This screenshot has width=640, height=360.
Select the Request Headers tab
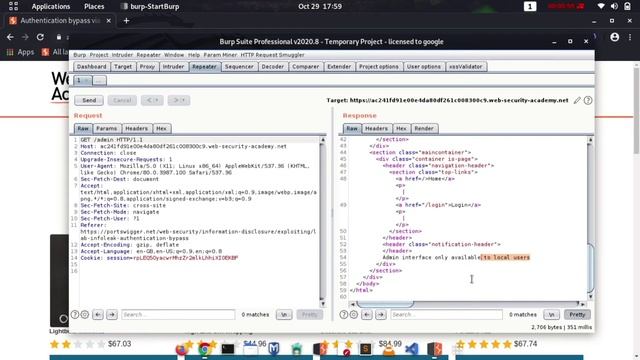(136, 129)
